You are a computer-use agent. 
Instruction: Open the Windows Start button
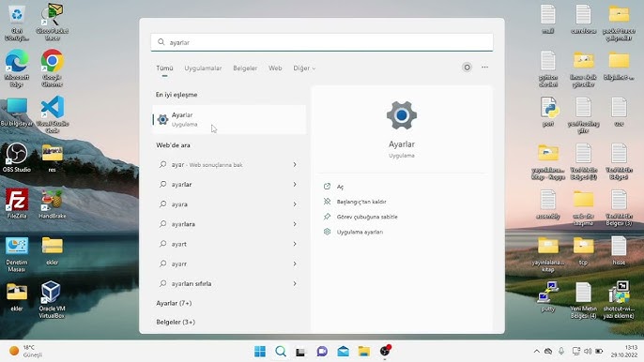point(260,352)
